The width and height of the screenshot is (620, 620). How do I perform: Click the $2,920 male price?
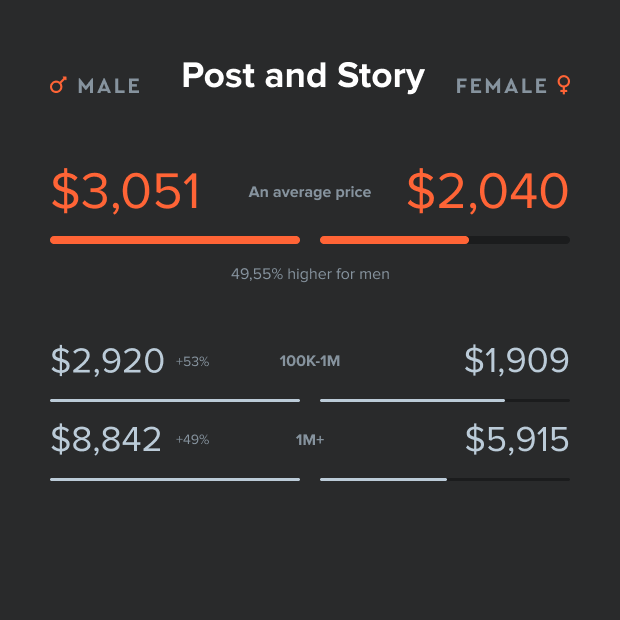point(107,361)
